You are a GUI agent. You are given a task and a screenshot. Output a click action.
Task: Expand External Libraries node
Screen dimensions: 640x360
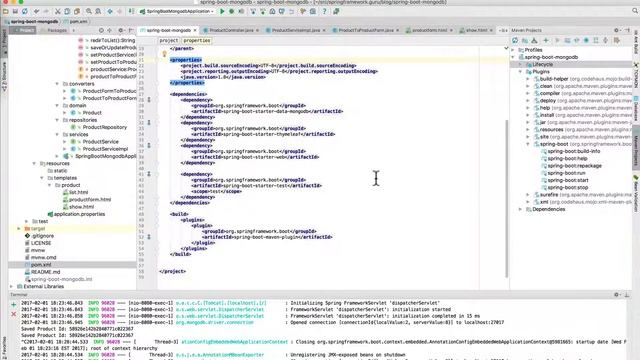tap(11, 287)
